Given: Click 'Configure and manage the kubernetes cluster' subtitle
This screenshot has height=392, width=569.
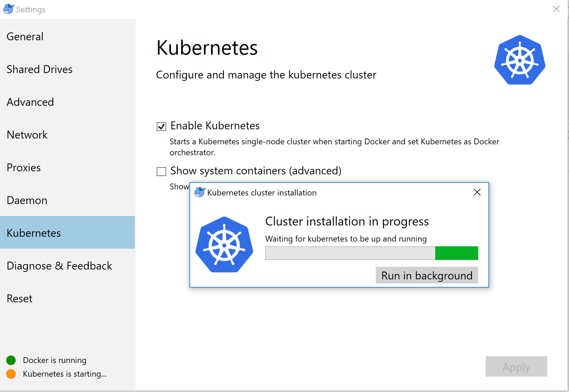Looking at the screenshot, I should pos(266,75).
